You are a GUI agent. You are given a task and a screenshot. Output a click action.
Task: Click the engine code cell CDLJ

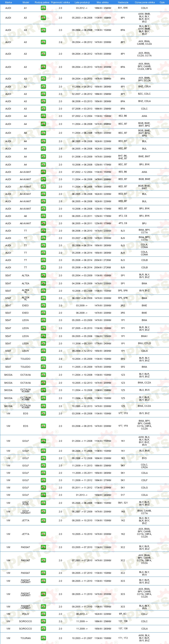tap(144, 614)
